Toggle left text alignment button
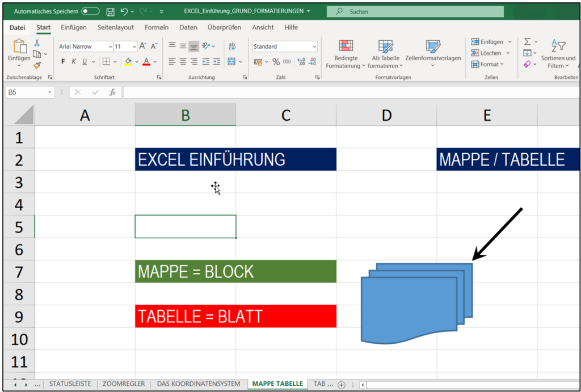Image resolution: width=581 pixels, height=392 pixels. [x=172, y=61]
